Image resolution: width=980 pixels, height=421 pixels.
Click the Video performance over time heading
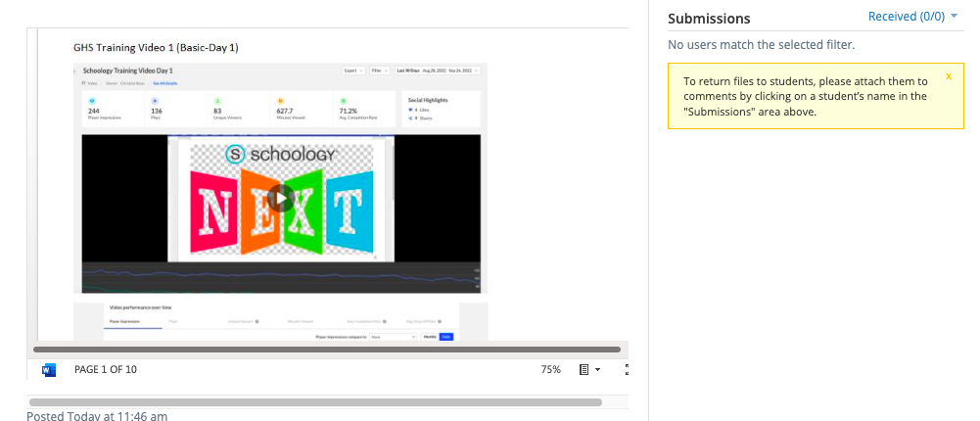coord(140,307)
